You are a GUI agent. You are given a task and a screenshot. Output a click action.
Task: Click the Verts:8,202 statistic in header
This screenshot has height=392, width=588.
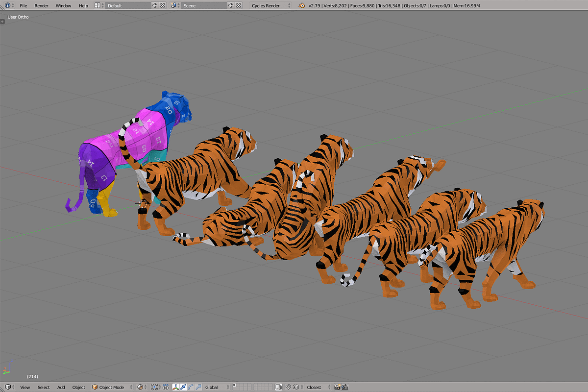[x=335, y=5]
